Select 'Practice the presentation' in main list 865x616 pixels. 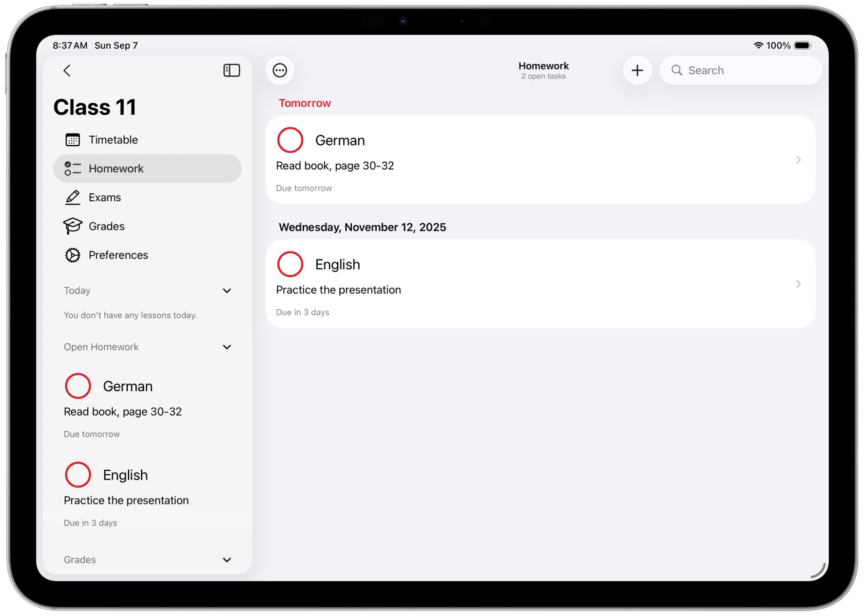click(338, 290)
